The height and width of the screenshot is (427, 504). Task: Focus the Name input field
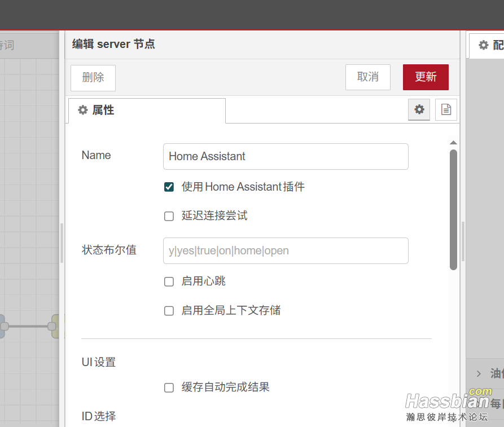286,156
